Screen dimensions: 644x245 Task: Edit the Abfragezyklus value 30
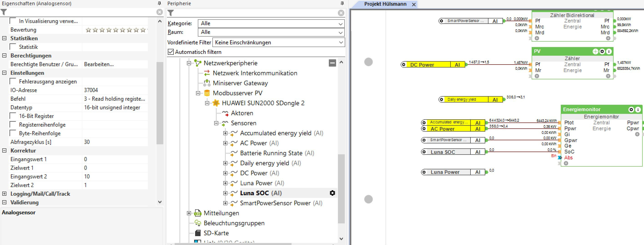click(x=115, y=142)
